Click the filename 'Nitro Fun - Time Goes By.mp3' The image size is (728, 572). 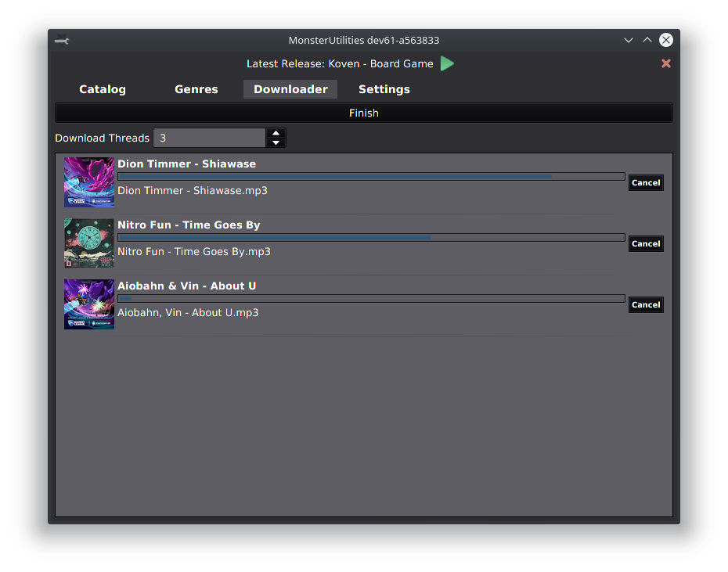click(x=194, y=252)
